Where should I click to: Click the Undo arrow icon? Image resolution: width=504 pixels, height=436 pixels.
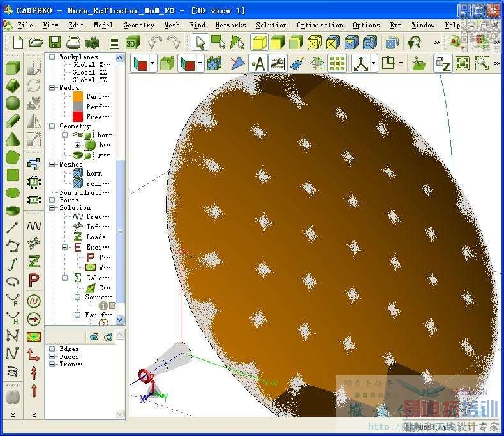(x=155, y=42)
